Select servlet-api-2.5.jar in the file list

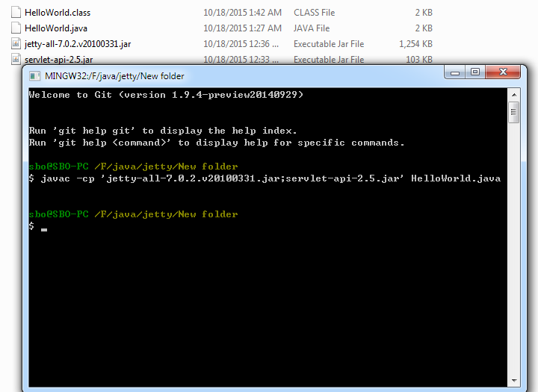coord(59,60)
